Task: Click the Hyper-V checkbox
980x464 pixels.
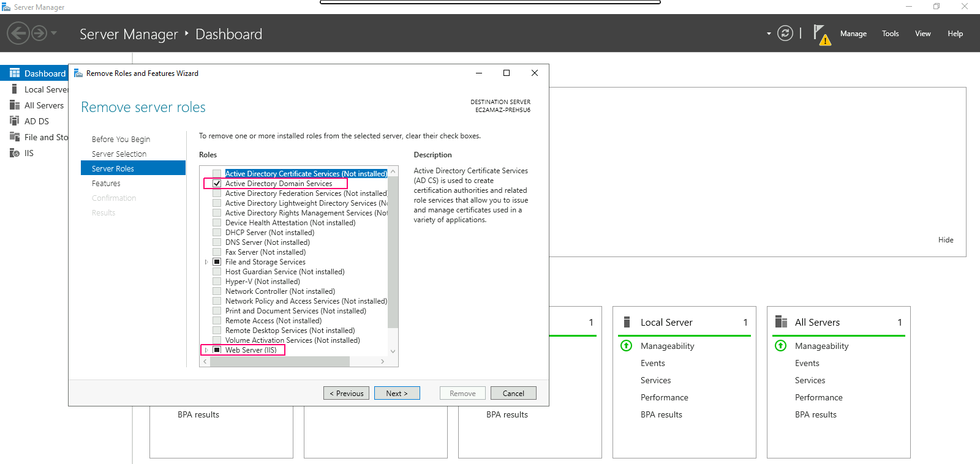Action: [217, 281]
